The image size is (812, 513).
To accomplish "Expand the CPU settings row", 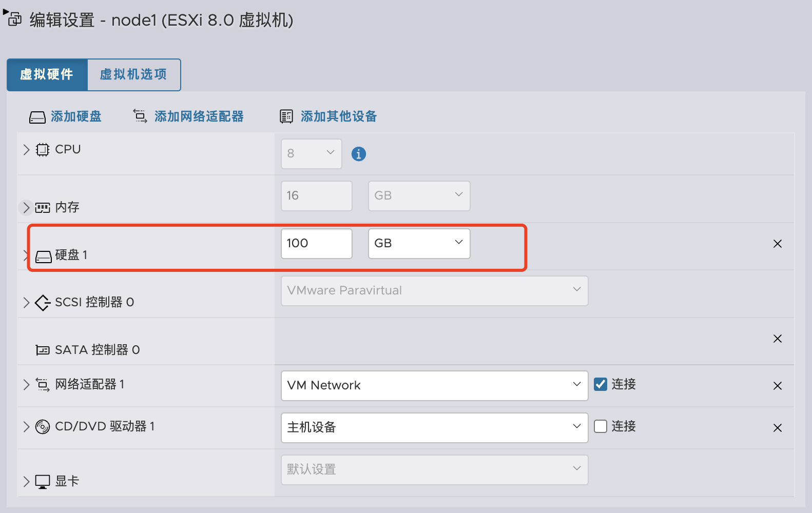I will point(27,150).
